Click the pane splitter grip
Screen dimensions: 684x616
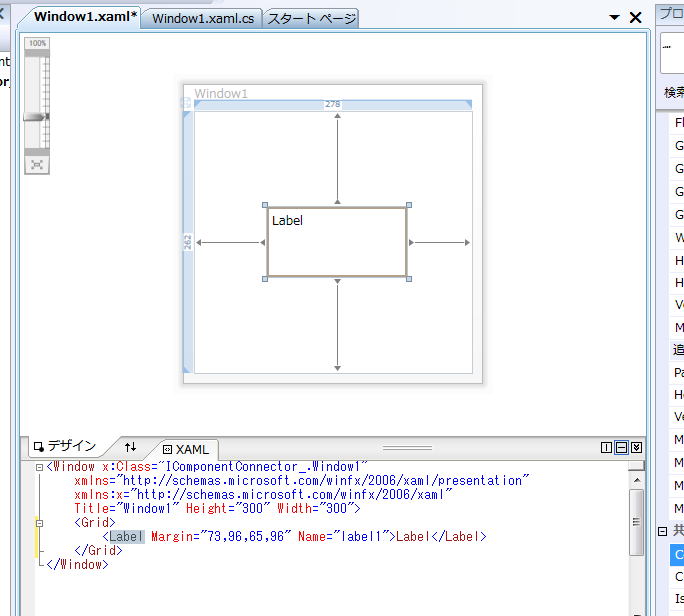tap(407, 448)
